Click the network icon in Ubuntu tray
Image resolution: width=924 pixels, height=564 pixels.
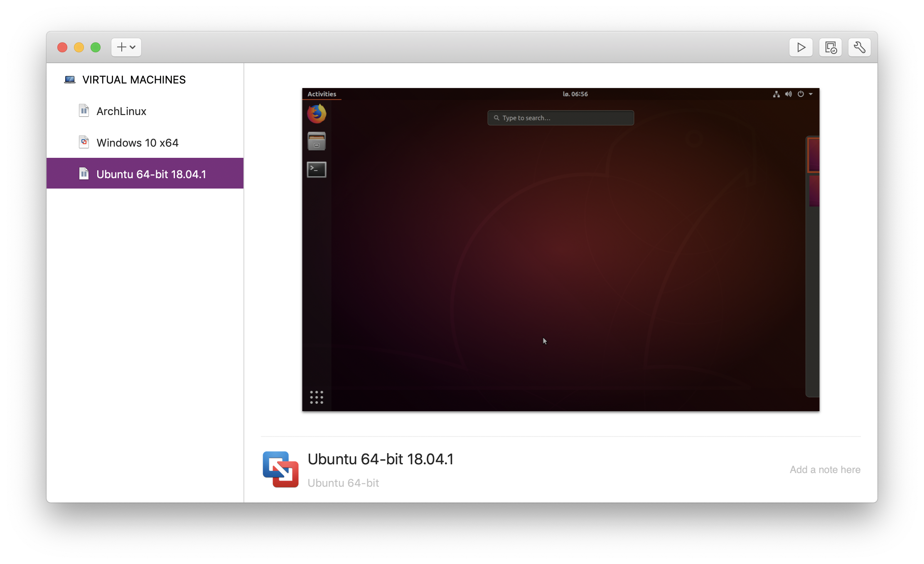[x=776, y=94]
